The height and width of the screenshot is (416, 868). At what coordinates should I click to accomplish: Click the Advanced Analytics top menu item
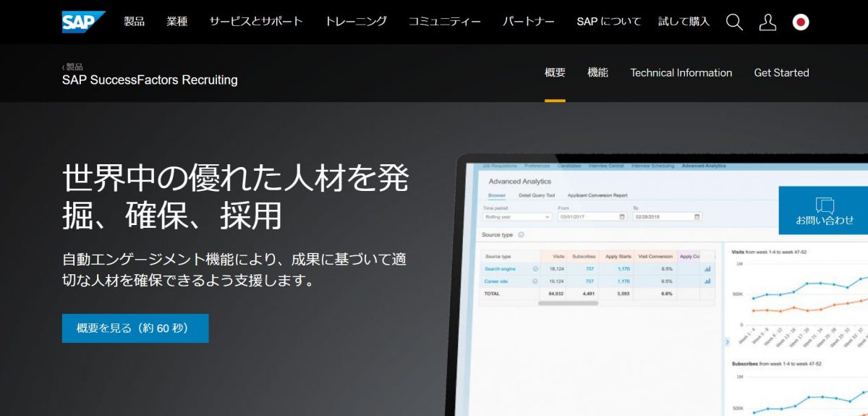[x=703, y=166]
